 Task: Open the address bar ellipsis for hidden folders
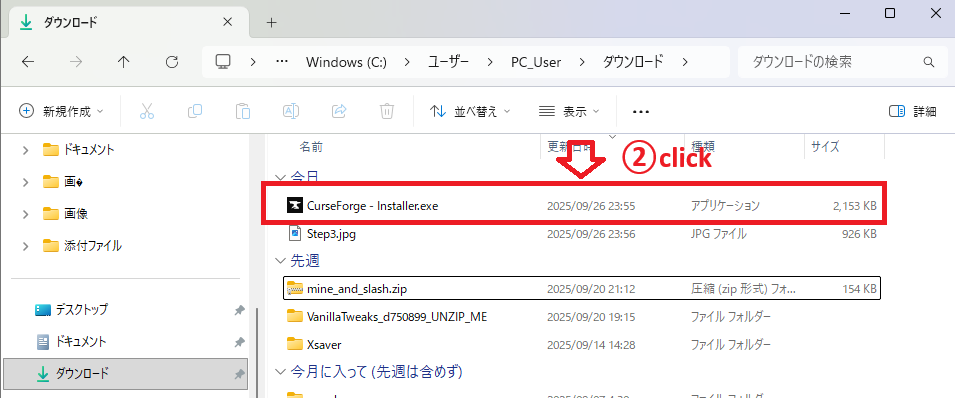click(281, 62)
